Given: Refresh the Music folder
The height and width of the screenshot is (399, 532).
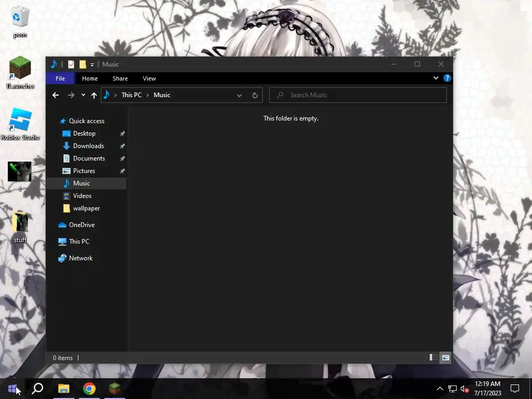Looking at the screenshot, I should pos(255,96).
